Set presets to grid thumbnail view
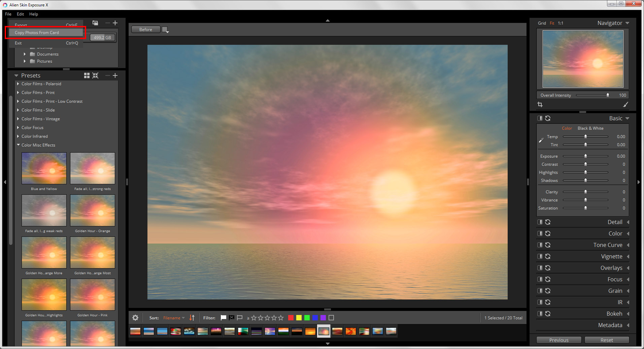The image size is (644, 349). pos(87,75)
